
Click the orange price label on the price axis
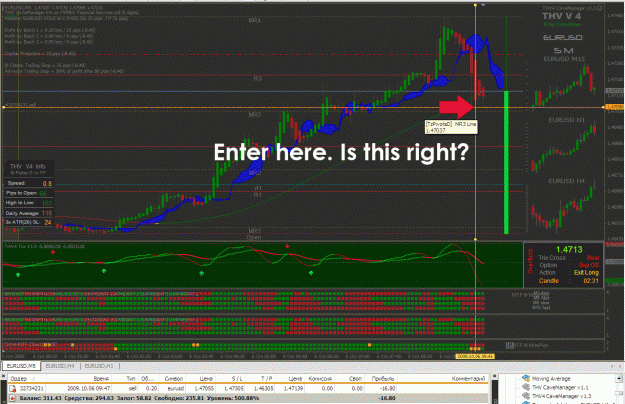[614, 107]
